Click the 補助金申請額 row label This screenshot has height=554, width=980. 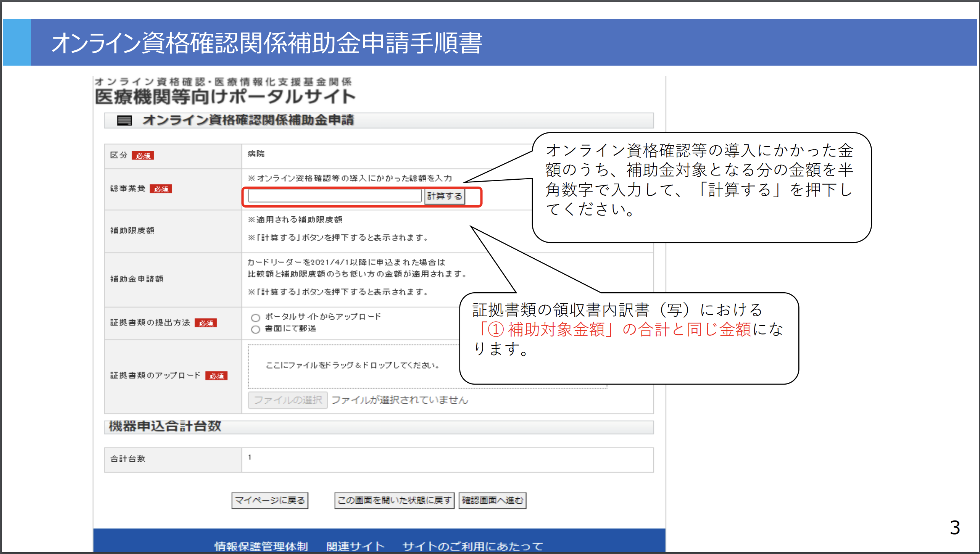137,279
